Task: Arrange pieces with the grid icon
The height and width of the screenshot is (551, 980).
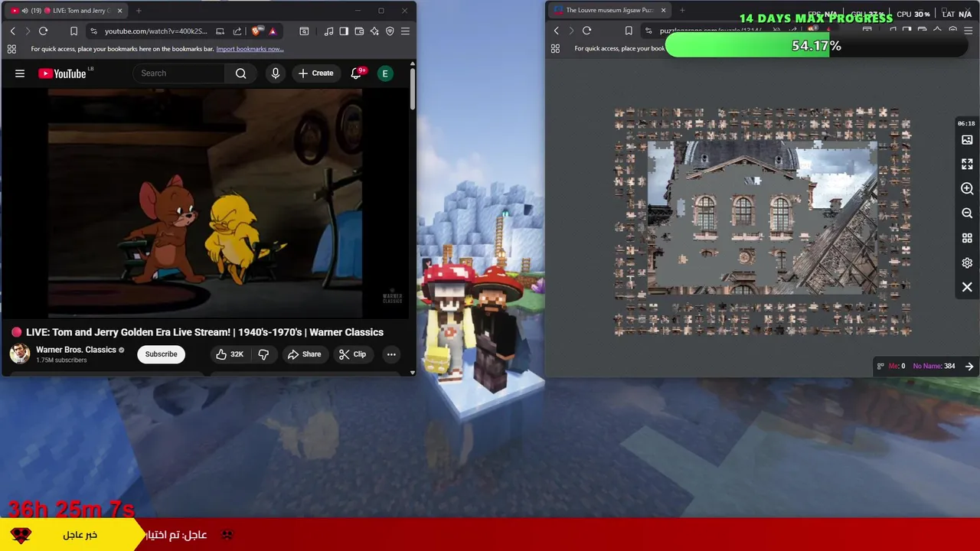Action: pos(967,238)
